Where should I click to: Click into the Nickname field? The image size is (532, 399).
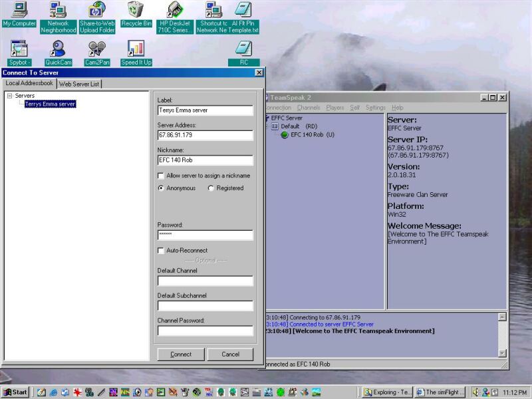pyautogui.click(x=205, y=160)
